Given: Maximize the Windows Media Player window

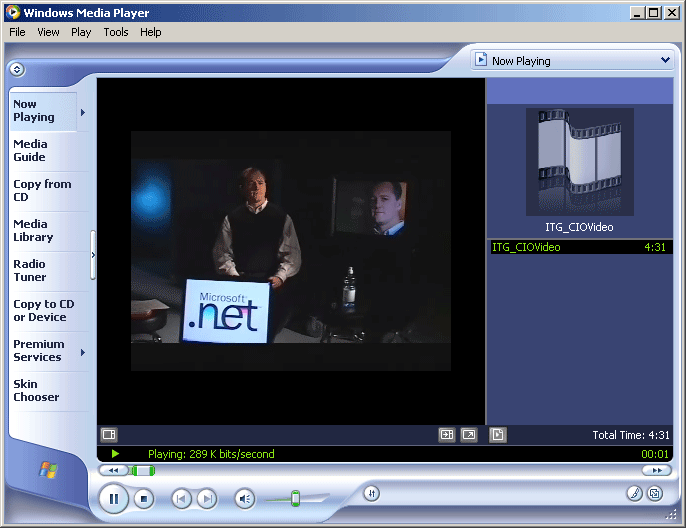Looking at the screenshot, I should pyautogui.click(x=654, y=13).
